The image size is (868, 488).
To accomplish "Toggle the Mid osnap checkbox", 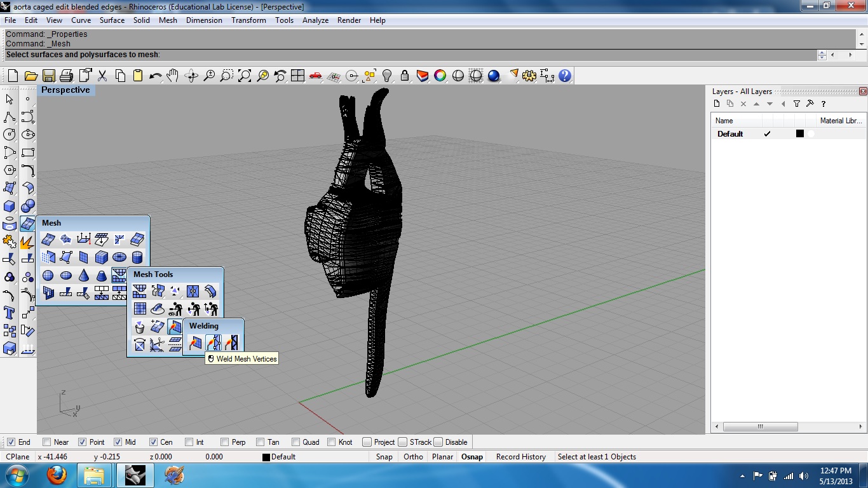I will (118, 442).
